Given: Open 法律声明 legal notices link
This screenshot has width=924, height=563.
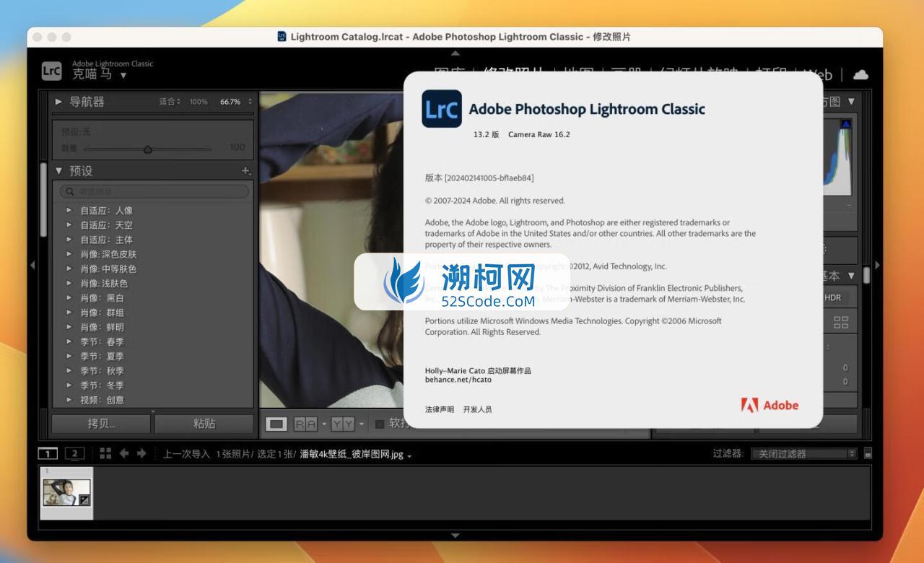Looking at the screenshot, I should [x=440, y=409].
